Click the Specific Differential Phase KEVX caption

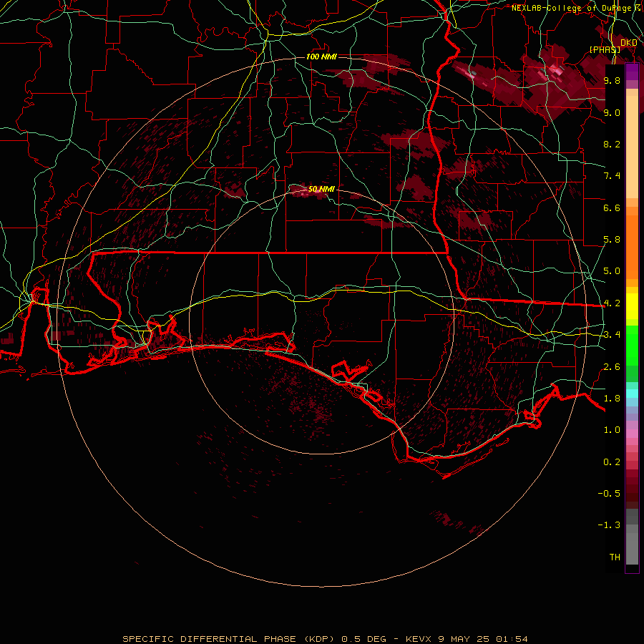click(326, 639)
